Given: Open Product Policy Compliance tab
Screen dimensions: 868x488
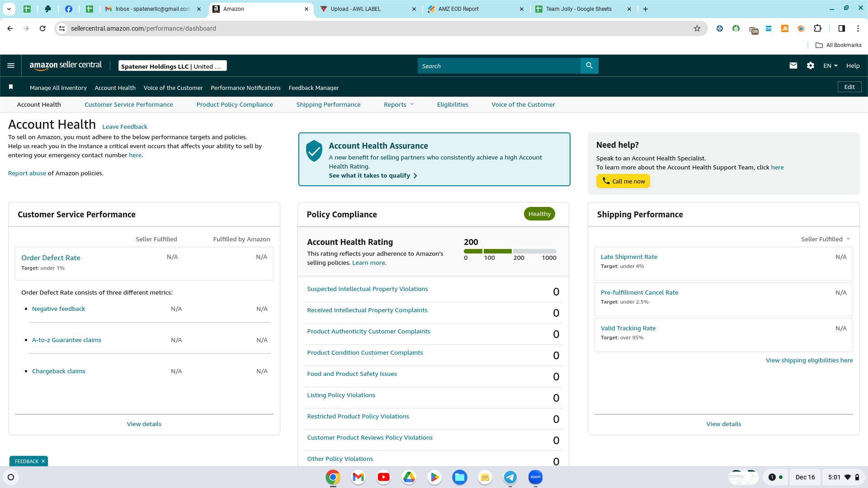Looking at the screenshot, I should click(235, 104).
